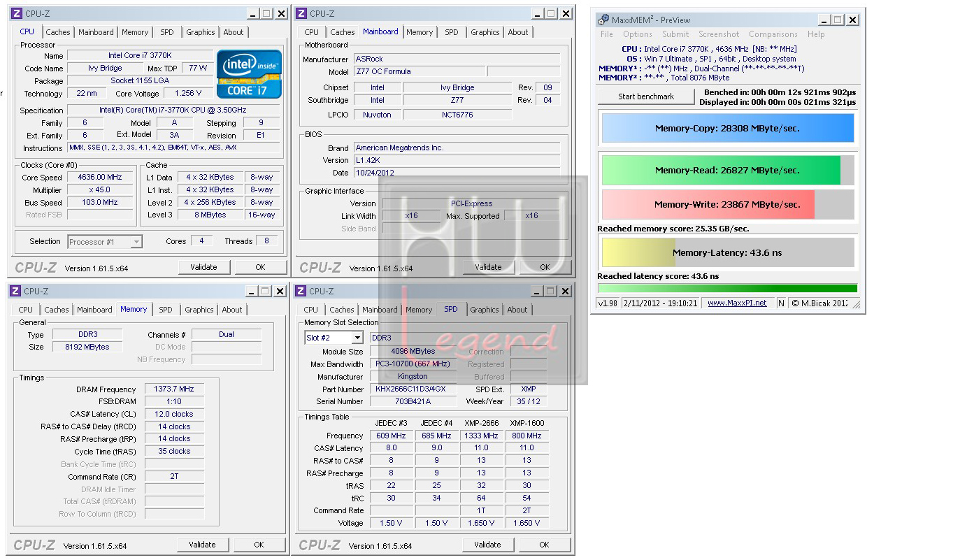967x560 pixels.
Task: Click OK in the SPD window
Action: click(x=544, y=545)
